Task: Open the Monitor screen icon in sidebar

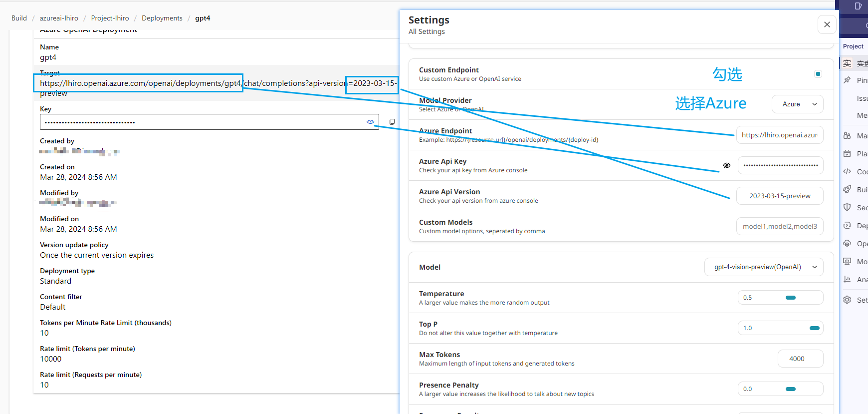Action: (x=847, y=261)
